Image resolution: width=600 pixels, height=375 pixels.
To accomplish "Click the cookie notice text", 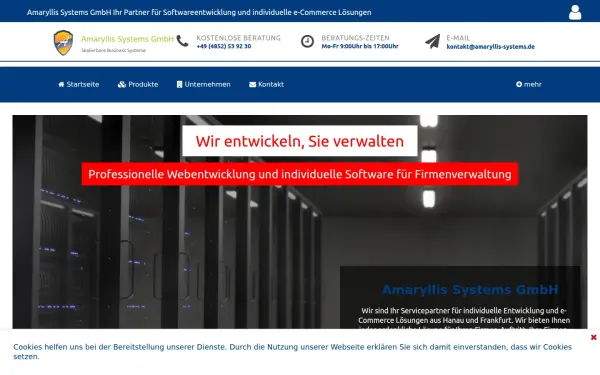I will (293, 352).
